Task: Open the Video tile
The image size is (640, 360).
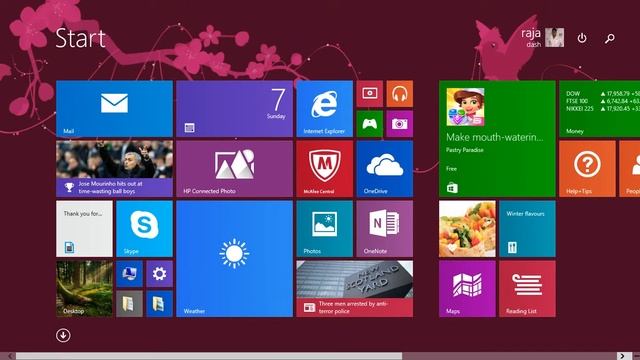Action: pos(370,94)
